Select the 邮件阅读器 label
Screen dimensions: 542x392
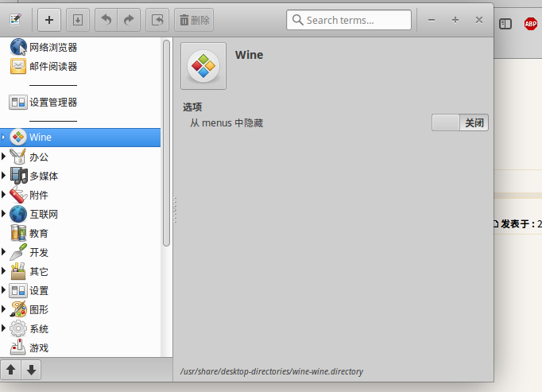click(53, 66)
